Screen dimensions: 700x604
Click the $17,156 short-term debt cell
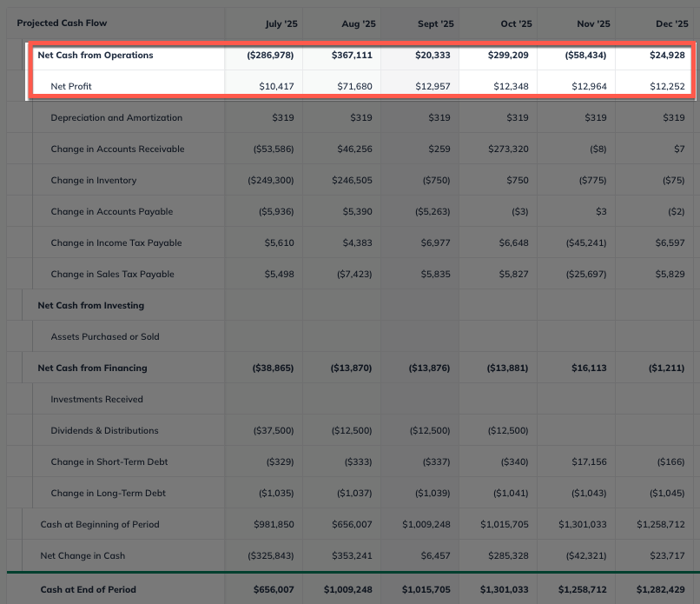click(589, 461)
